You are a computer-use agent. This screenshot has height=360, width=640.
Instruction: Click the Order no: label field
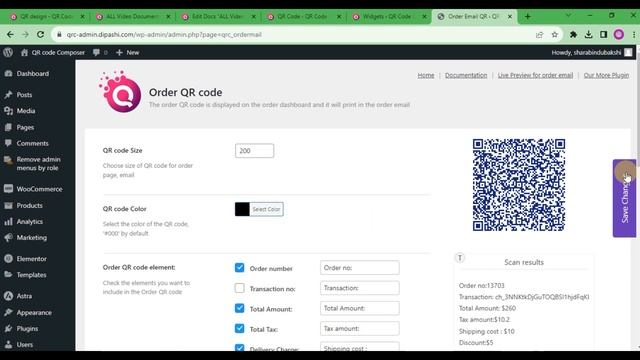pyautogui.click(x=360, y=268)
